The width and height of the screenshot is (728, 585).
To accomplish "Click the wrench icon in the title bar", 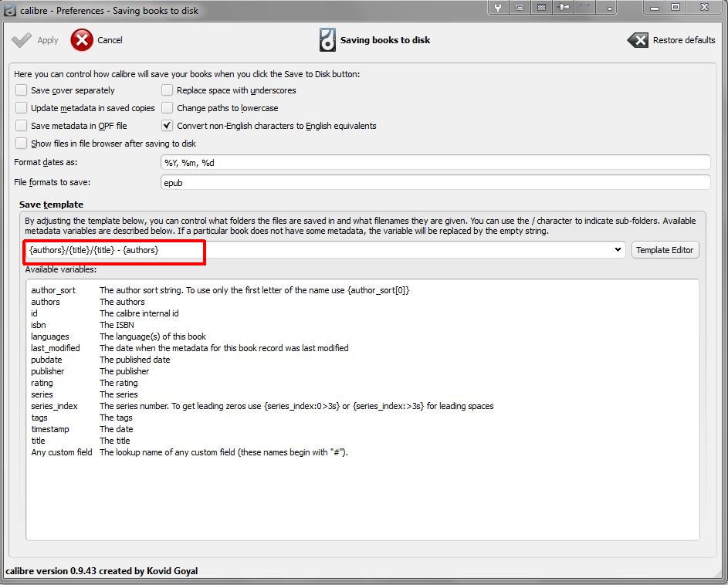I will [x=498, y=8].
